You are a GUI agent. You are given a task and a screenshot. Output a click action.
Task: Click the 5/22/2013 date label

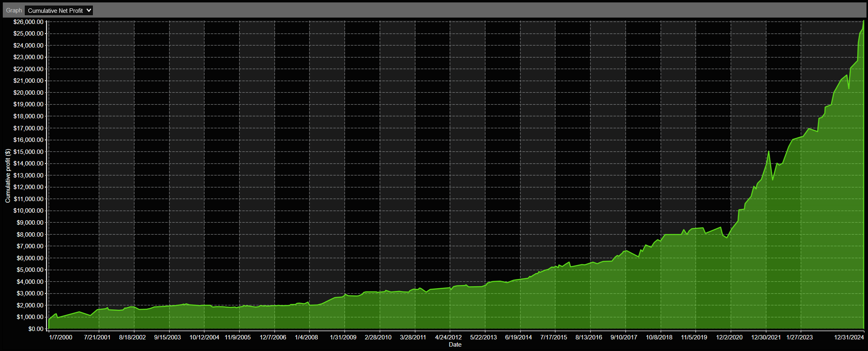[483, 337]
